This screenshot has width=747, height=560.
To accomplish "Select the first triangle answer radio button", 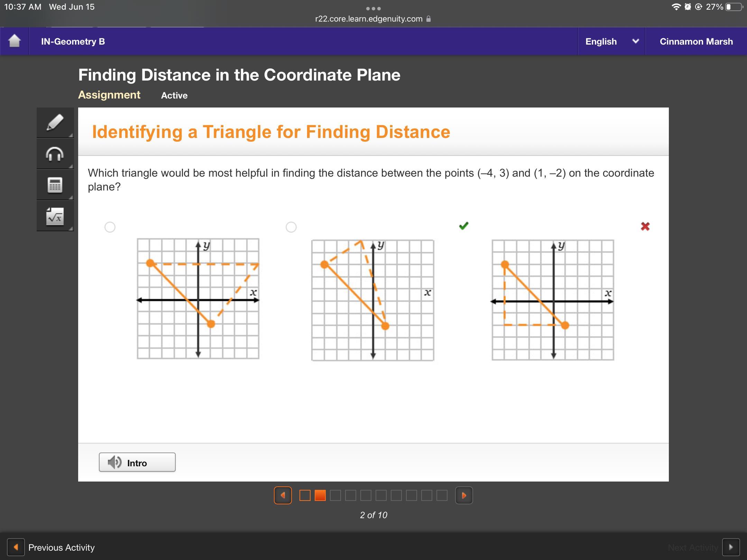I will (x=110, y=227).
